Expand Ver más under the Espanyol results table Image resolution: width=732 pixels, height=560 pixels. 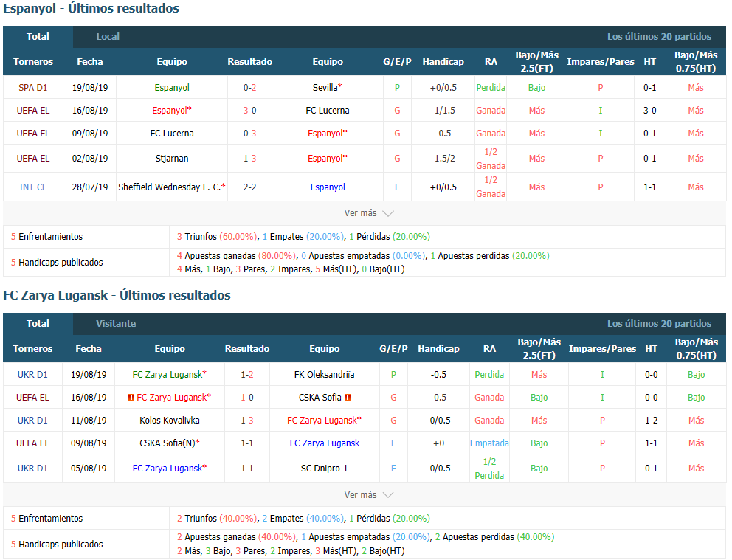tap(368, 213)
